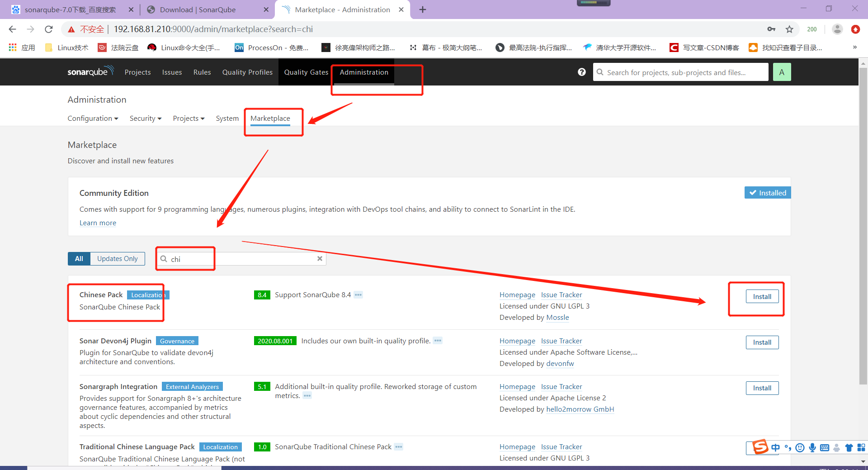Viewport: 868px width, 470px height.
Task: Install the Sonargraph Integration plugin
Action: pyautogui.click(x=762, y=388)
